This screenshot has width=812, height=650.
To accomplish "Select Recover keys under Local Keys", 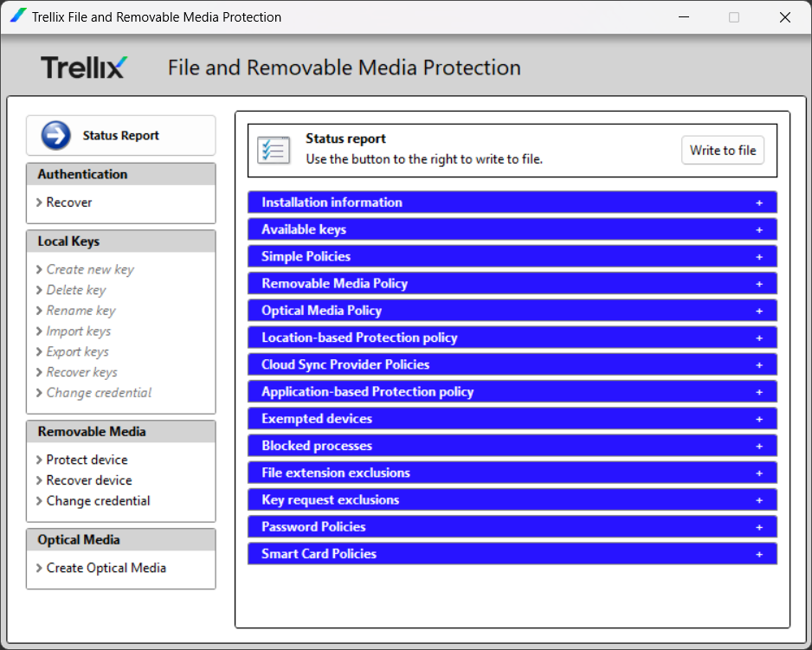I will tap(82, 372).
